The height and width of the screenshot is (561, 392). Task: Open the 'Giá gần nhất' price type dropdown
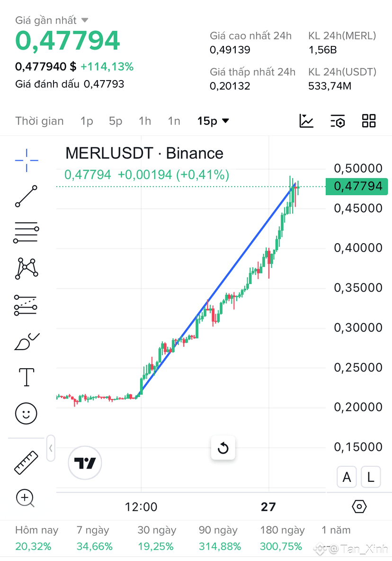(52, 20)
